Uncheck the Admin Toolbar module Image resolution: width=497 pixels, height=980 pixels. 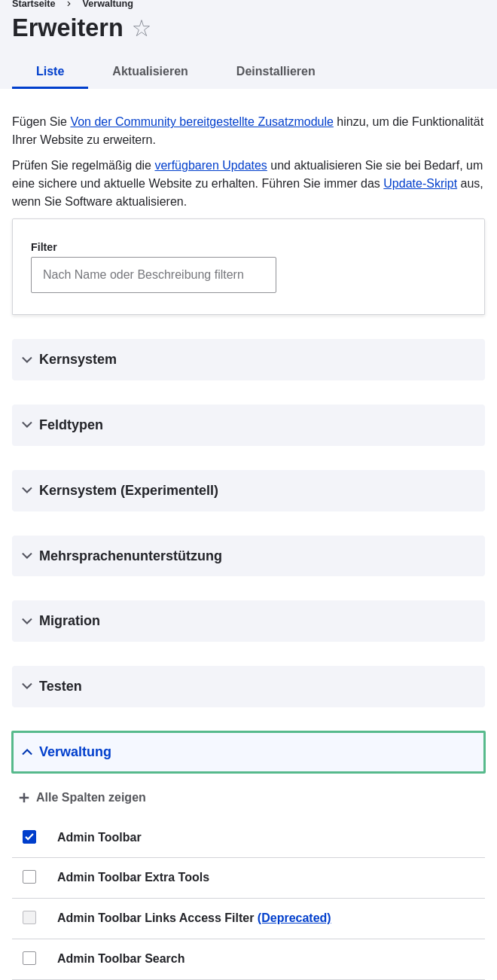pos(29,837)
